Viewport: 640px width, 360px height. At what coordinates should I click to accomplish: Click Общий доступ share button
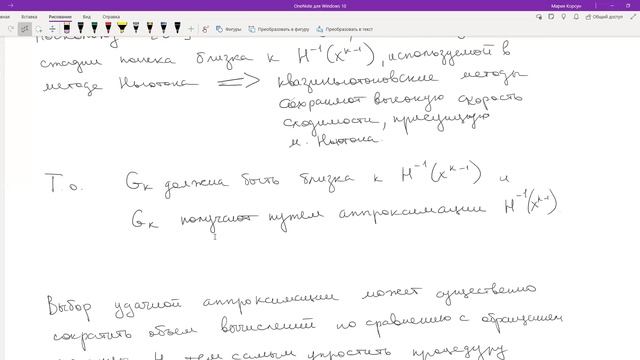coord(604,17)
